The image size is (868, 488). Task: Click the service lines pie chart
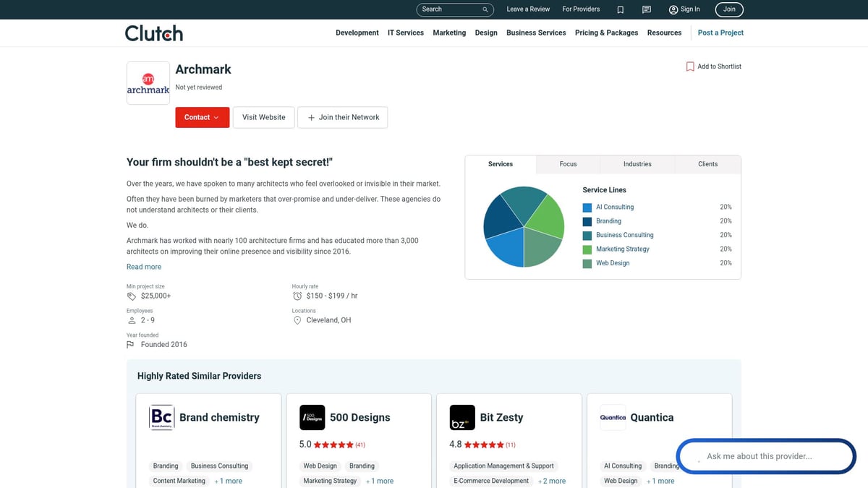pos(524,226)
